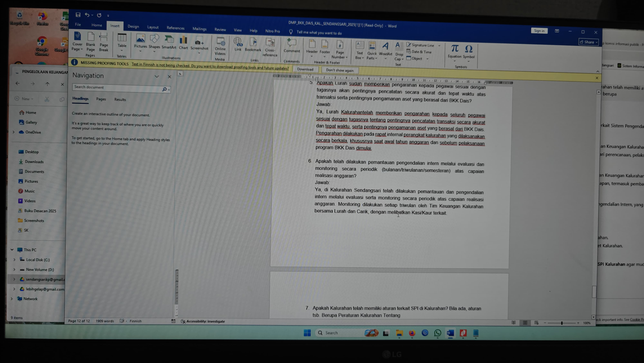This screenshot has height=363, width=644.
Task: Insert a Text Box
Action: point(360,51)
